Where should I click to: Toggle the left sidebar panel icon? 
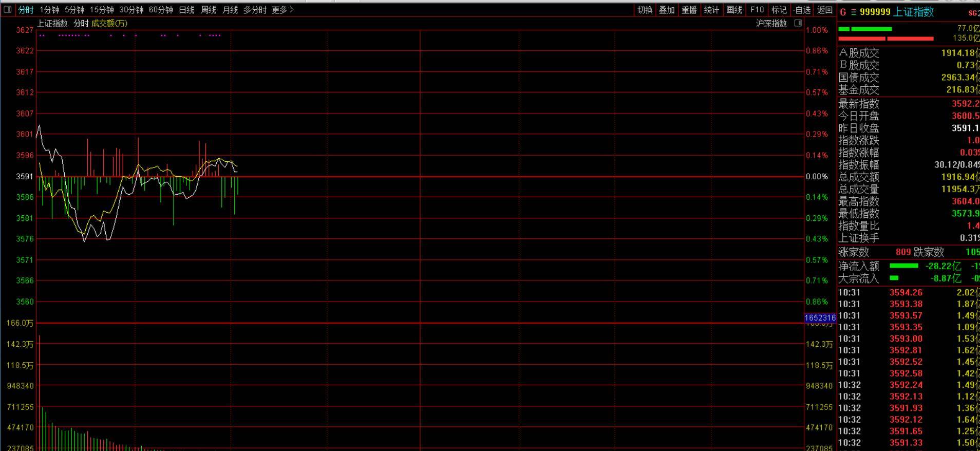point(7,10)
